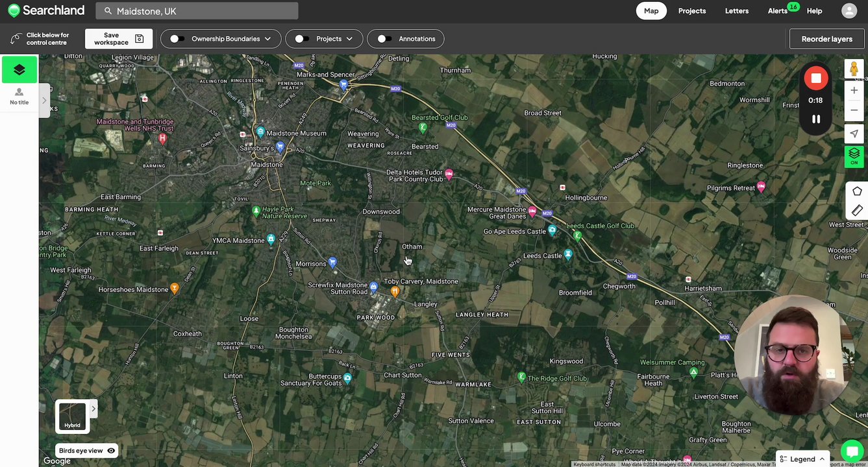The image size is (868, 467).
Task: Zoom out of the map
Action: [x=854, y=110]
